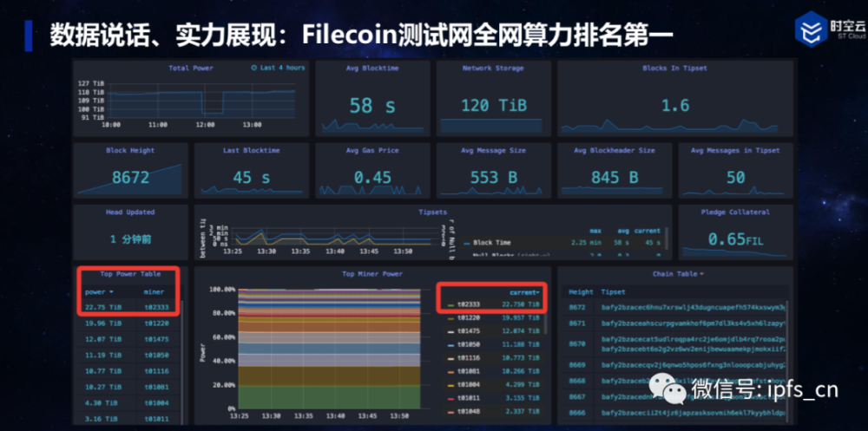Open the Head Updated panel title

[x=130, y=212]
